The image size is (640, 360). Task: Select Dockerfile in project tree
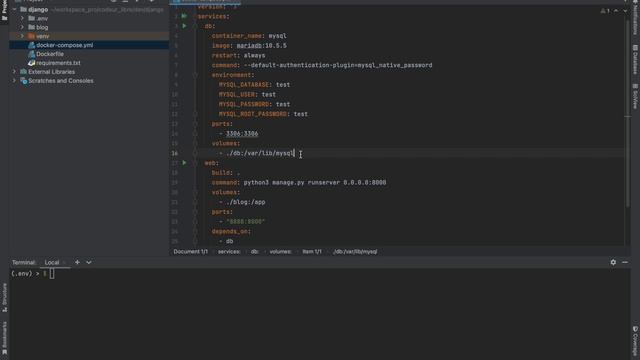pos(89,54)
